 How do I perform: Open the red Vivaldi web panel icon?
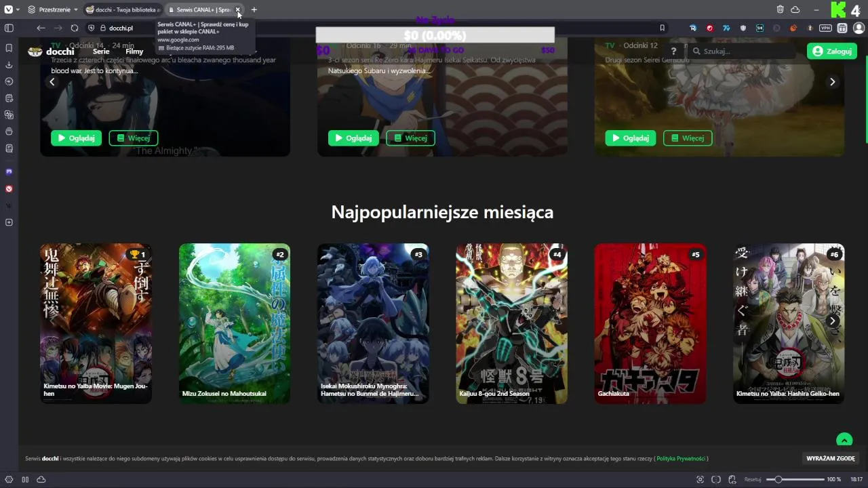[9, 188]
